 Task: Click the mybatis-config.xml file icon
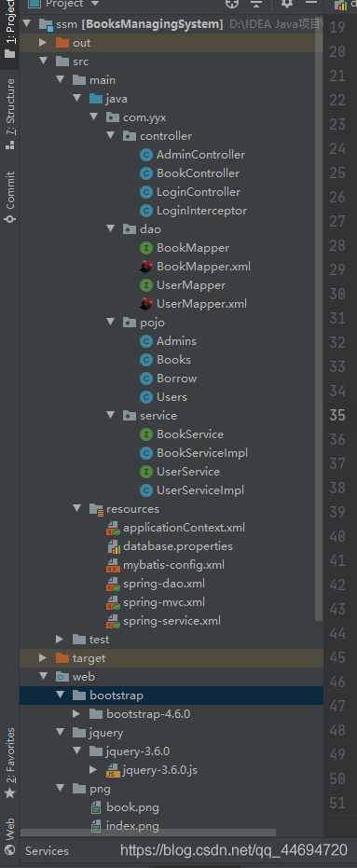113,565
